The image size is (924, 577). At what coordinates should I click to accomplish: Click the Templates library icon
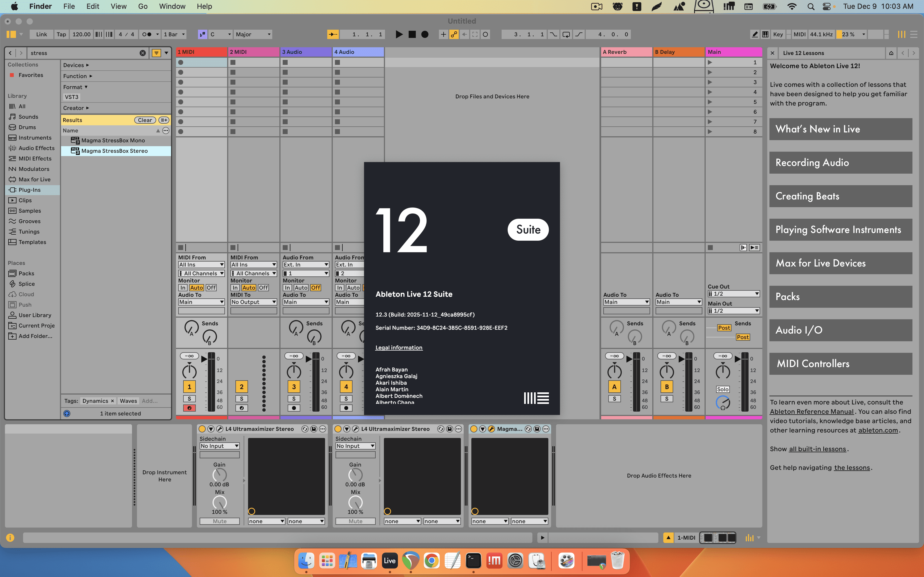click(x=13, y=242)
